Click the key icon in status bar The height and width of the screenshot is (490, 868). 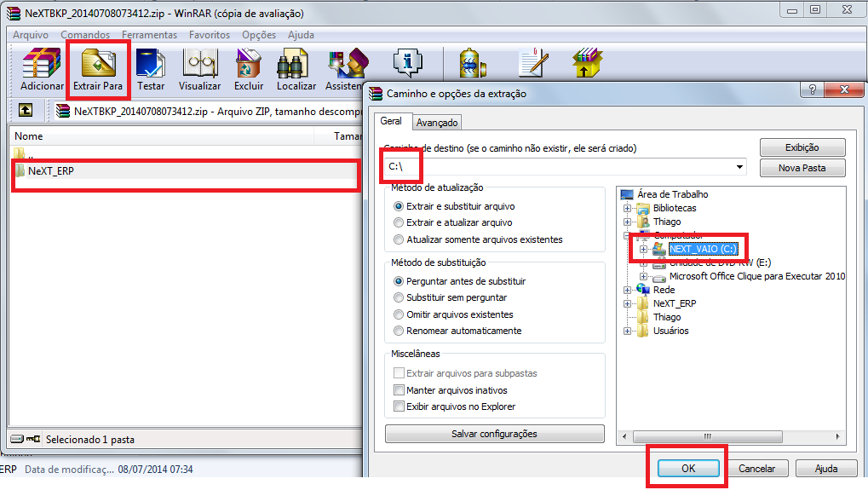[34, 439]
